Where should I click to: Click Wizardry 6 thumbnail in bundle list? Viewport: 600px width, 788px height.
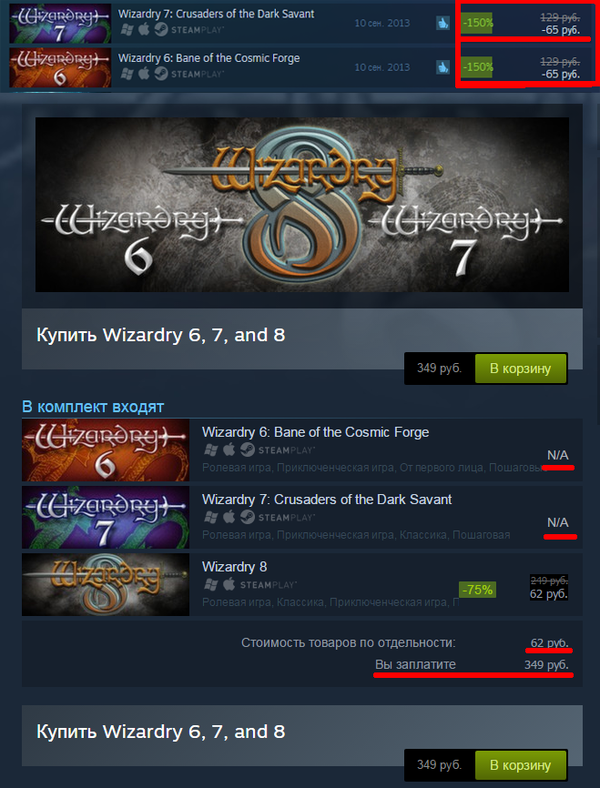tap(106, 450)
